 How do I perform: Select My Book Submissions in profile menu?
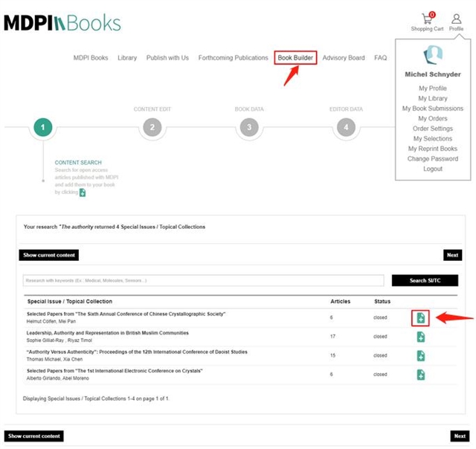coord(433,109)
